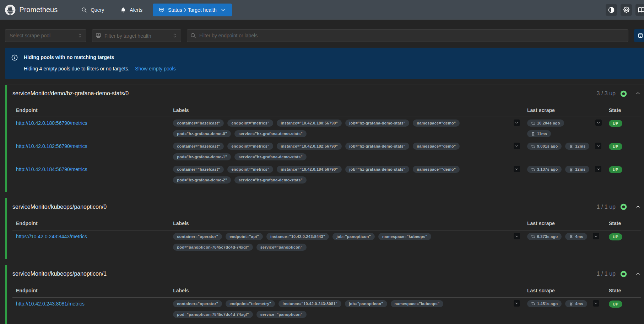The image size is (644, 324).
Task: Click the green health ring for hz-grafana-demo-stats/0
Action: click(x=623, y=94)
